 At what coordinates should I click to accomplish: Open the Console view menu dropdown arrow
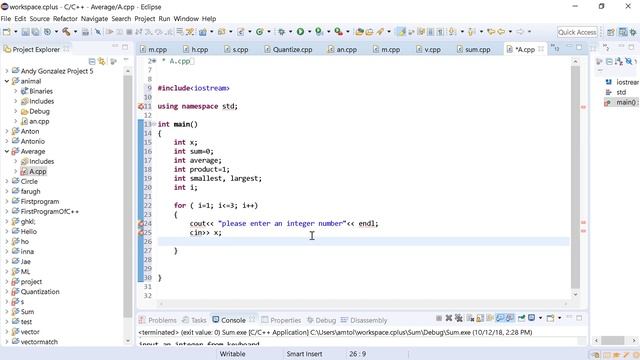click(559, 318)
